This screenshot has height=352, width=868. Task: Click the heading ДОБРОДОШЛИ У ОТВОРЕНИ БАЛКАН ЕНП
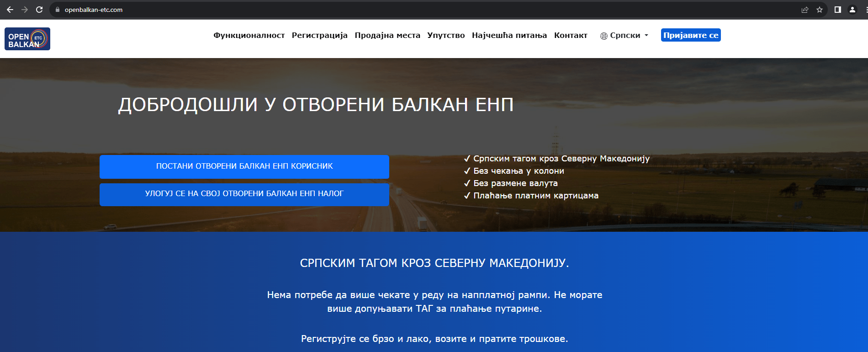pyautogui.click(x=316, y=105)
